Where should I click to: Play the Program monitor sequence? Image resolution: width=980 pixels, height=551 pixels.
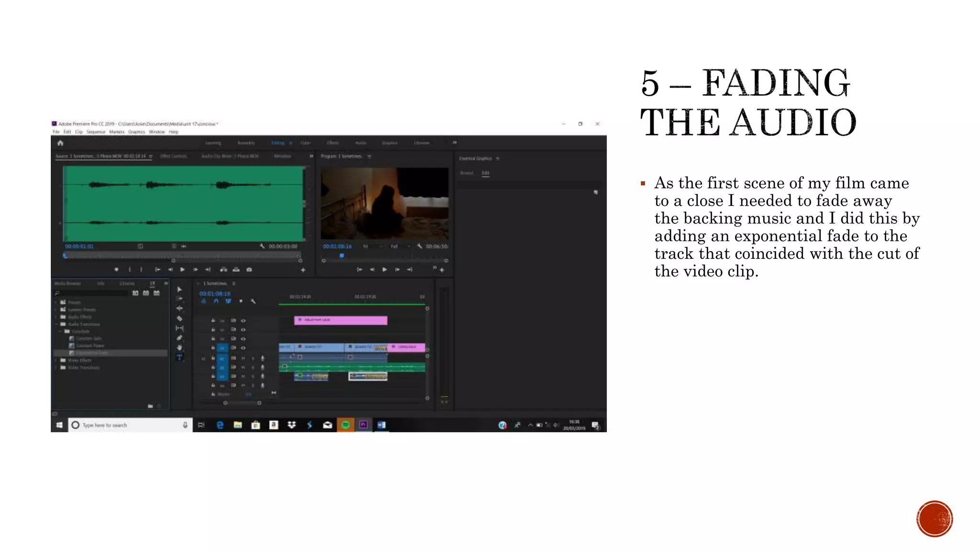pos(385,270)
